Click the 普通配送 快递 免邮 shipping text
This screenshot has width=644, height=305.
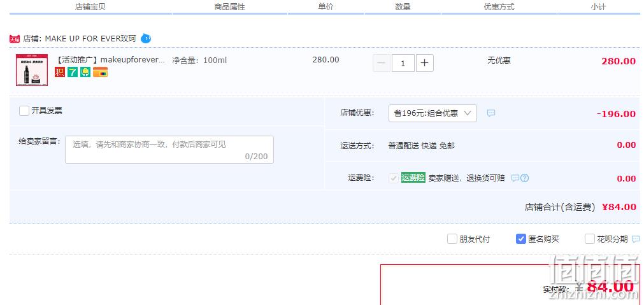pos(422,146)
